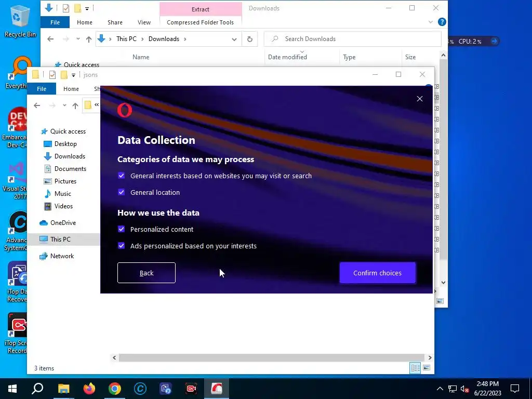Screen dimensions: 532x399
Task: Click back arrow in Downloads window
Action: point(50,39)
